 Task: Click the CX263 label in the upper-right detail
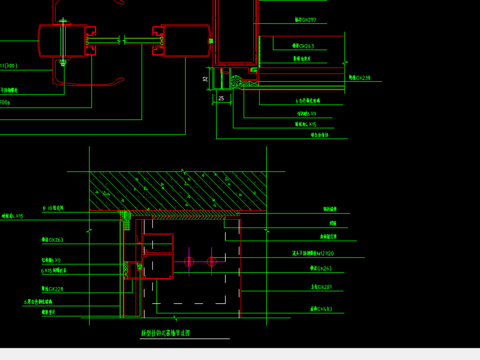[303, 46]
